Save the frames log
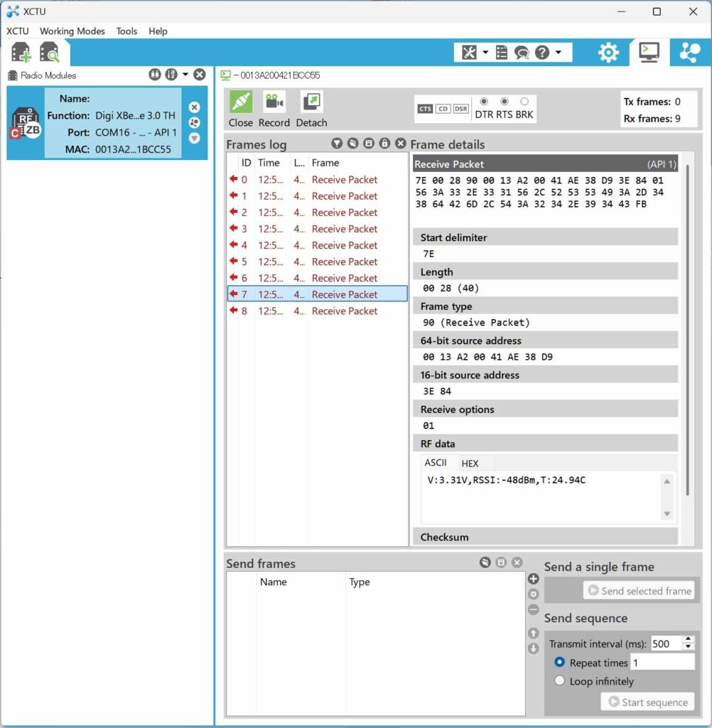712x728 pixels. click(369, 144)
